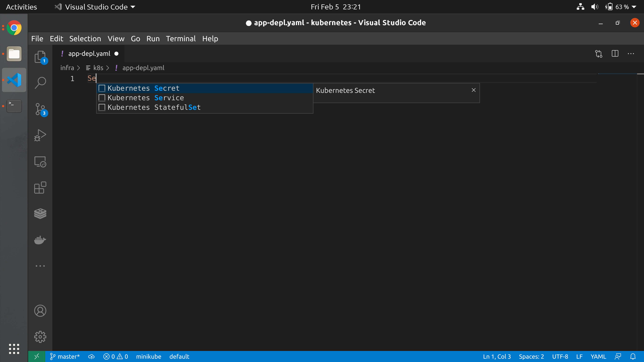644x362 pixels.
Task: Open the Docker view icon
Action: pos(40,240)
